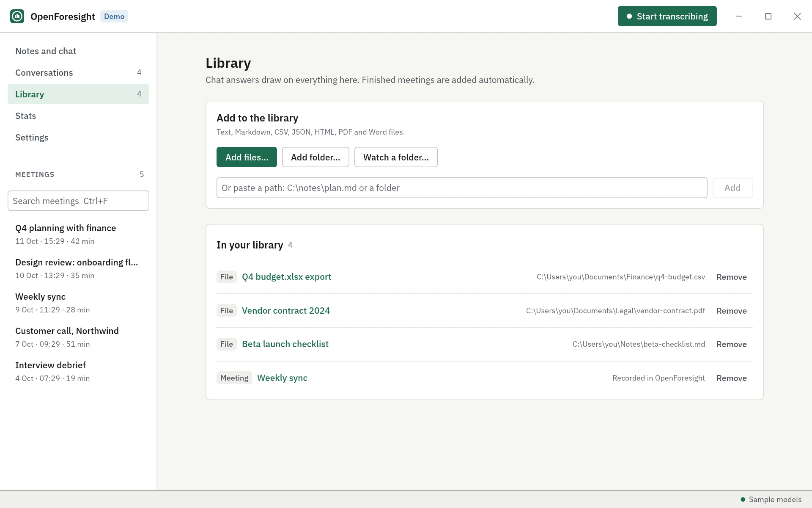Click the OpenForesight title text

click(x=63, y=17)
